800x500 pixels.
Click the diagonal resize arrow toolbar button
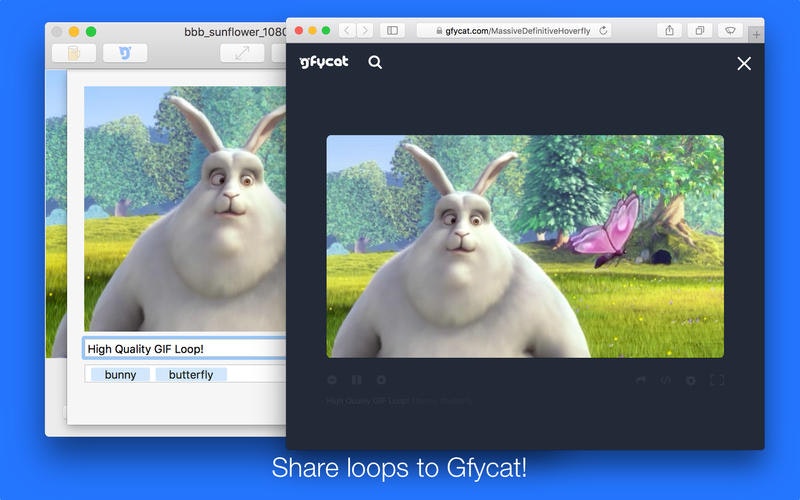[242, 53]
